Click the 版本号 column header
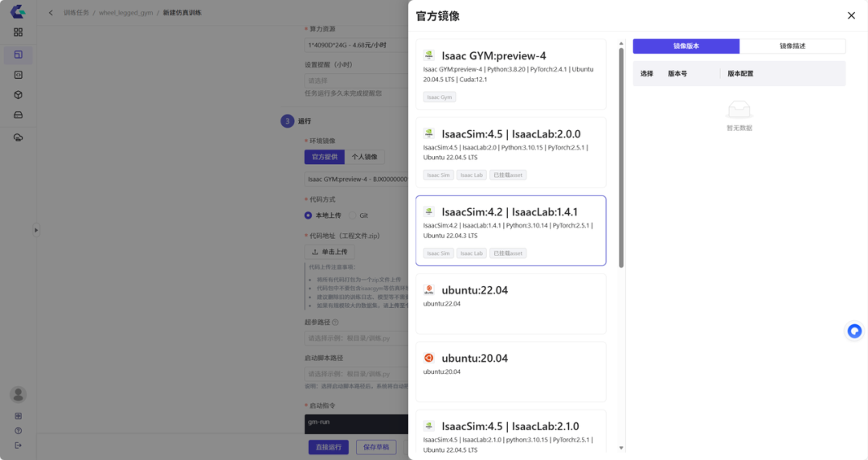 tap(677, 73)
